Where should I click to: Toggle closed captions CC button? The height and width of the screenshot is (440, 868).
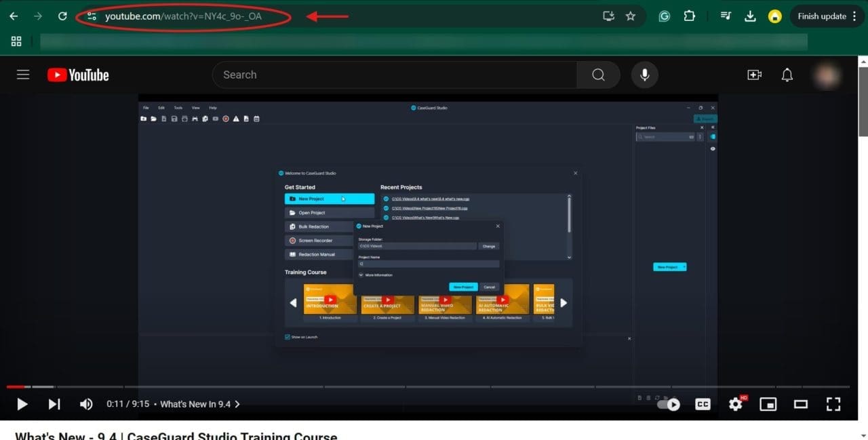(x=703, y=404)
